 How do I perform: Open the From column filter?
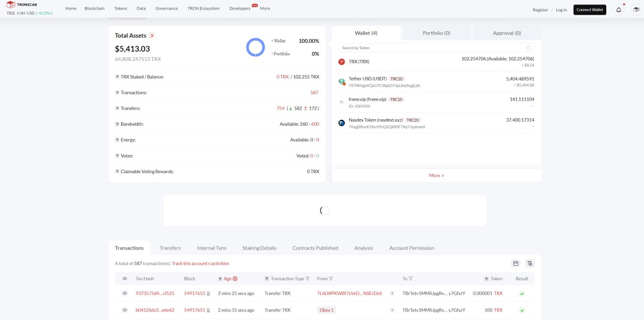[331, 279]
